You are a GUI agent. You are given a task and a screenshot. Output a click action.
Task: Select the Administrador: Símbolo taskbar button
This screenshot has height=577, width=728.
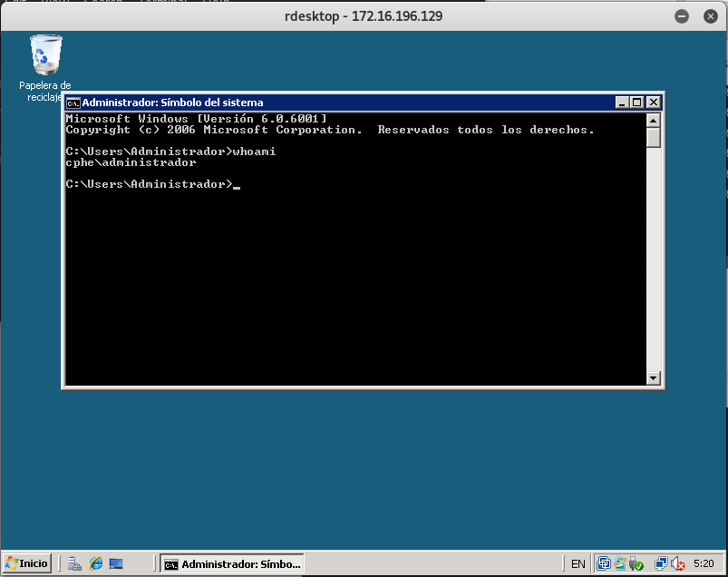point(232,564)
